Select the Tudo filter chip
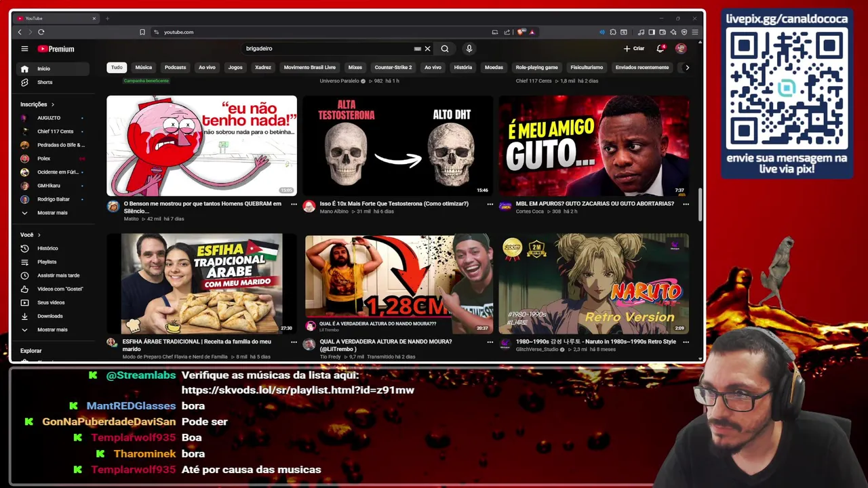 (117, 67)
